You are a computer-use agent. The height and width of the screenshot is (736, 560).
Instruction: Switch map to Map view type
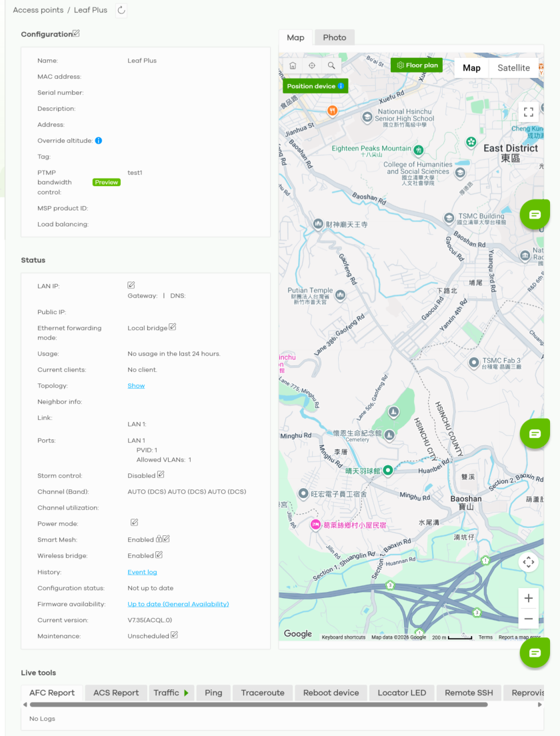coord(471,68)
